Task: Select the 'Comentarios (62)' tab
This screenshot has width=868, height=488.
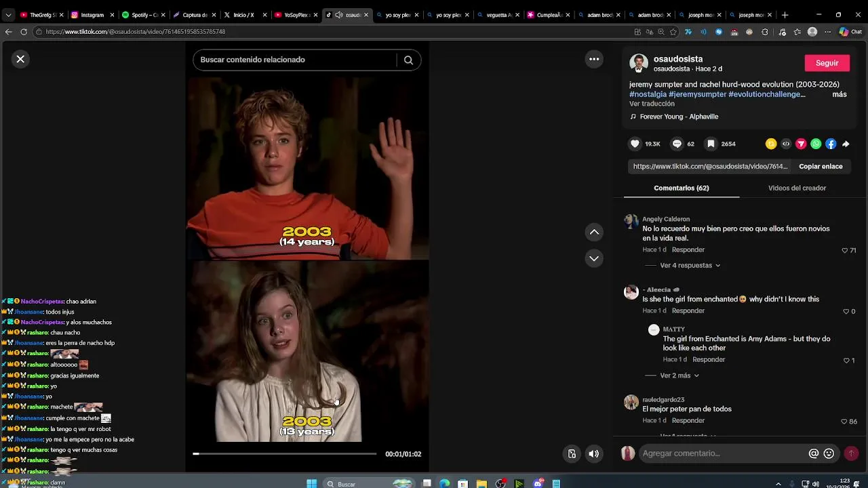Action: (x=682, y=188)
